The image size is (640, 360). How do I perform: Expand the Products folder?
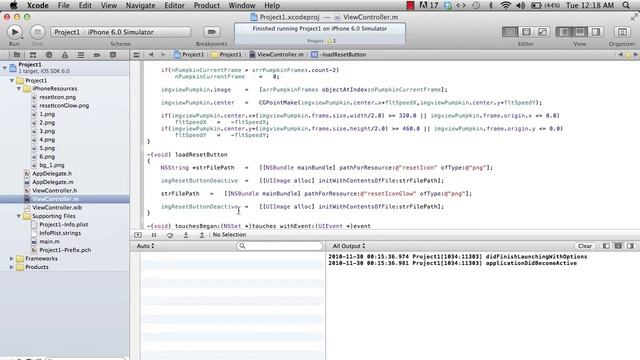tap(12, 267)
